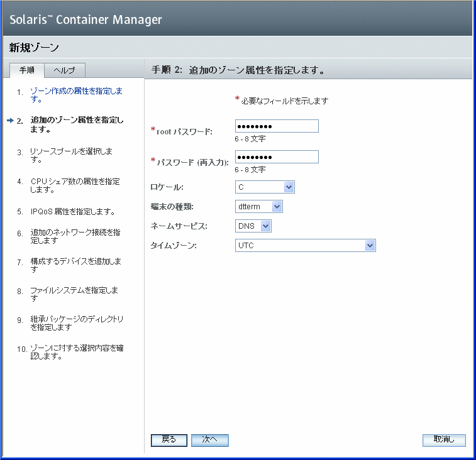Viewport: 476px width, 460px height.
Task: Click the root パスワード input field
Action: pyautogui.click(x=277, y=126)
